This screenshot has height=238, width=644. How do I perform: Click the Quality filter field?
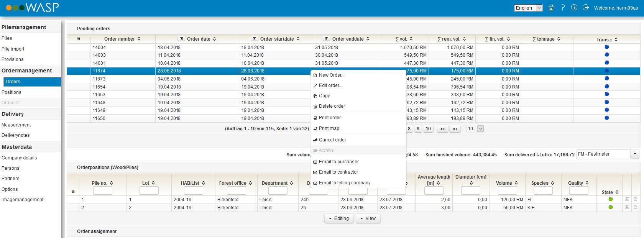tap(579, 190)
